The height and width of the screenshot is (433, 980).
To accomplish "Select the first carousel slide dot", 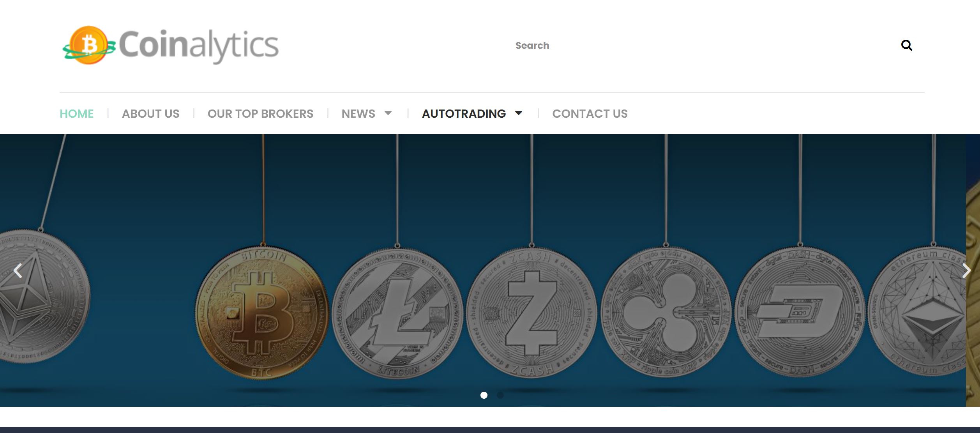I will coord(484,395).
